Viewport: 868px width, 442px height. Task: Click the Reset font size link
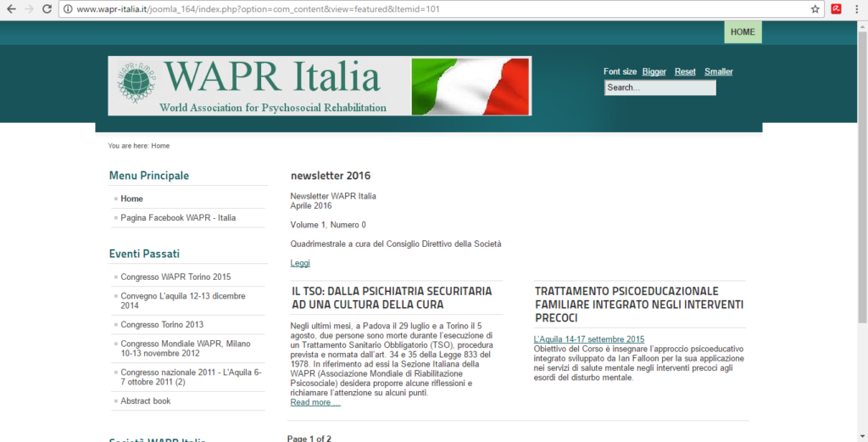(x=685, y=71)
